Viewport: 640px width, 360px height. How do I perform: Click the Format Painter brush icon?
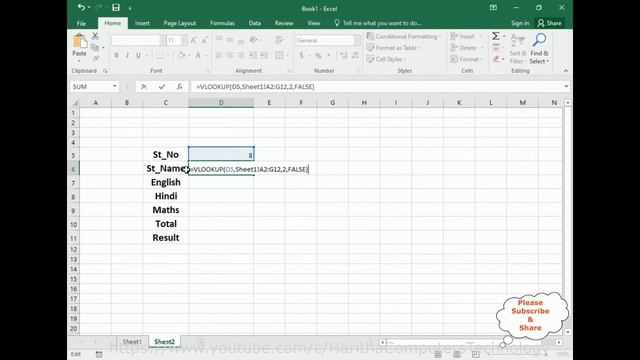[x=96, y=58]
